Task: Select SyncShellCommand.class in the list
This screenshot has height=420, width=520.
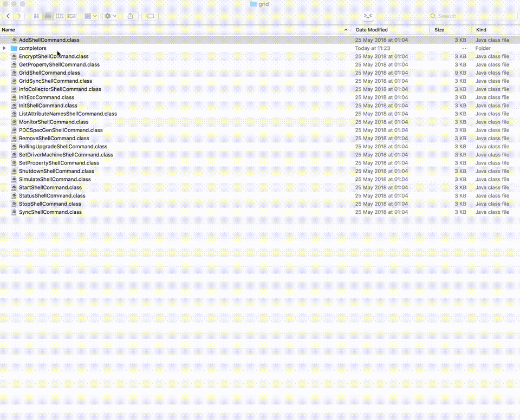Action: tap(50, 212)
